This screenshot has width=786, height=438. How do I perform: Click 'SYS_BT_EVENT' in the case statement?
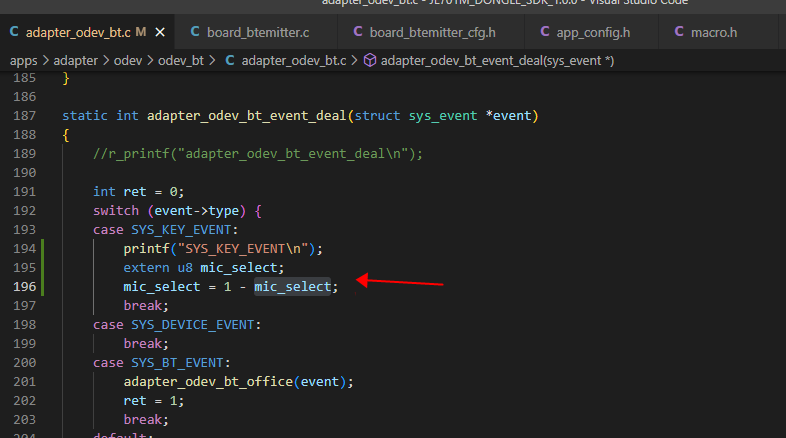click(x=177, y=363)
